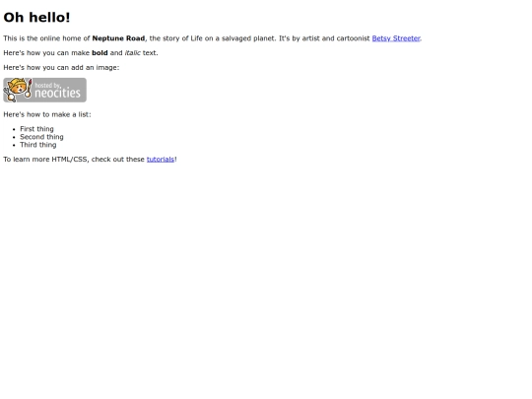This screenshot has width=532, height=399.
Task: Click the Second thing list item
Action: (x=41, y=137)
